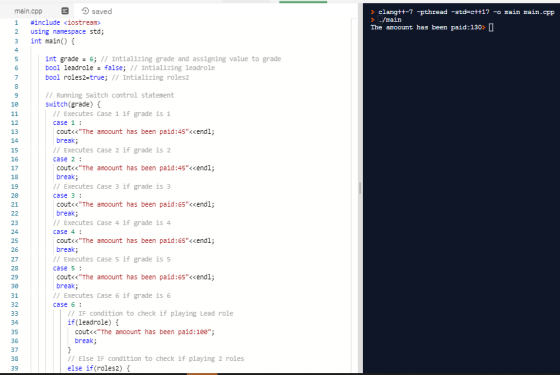Click the 'case 3 :' label
This screenshot has width=560, height=375.
tap(67, 196)
